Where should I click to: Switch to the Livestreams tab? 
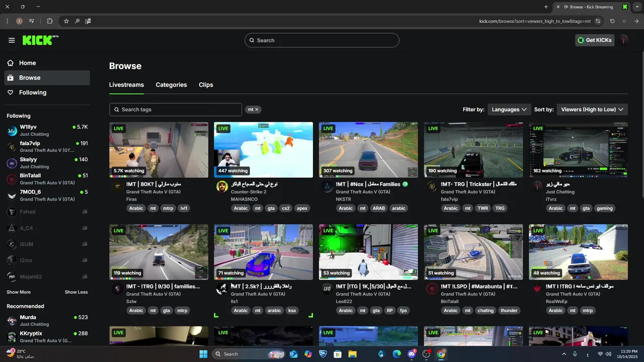pos(126,85)
